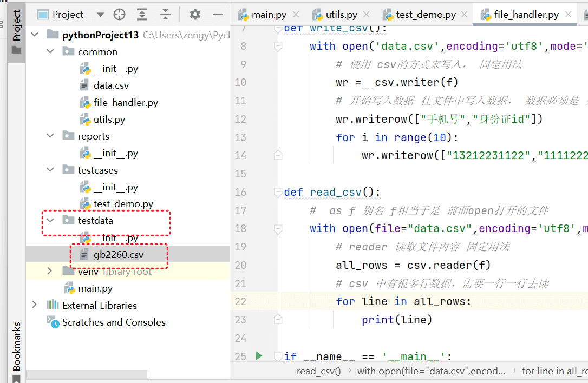Fold the if __name__ block at line 25

click(x=278, y=356)
